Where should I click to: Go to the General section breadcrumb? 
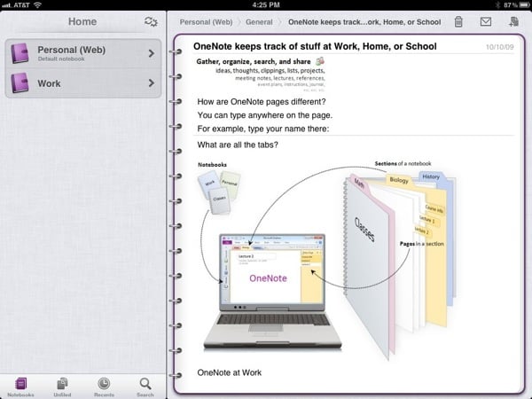click(x=259, y=22)
